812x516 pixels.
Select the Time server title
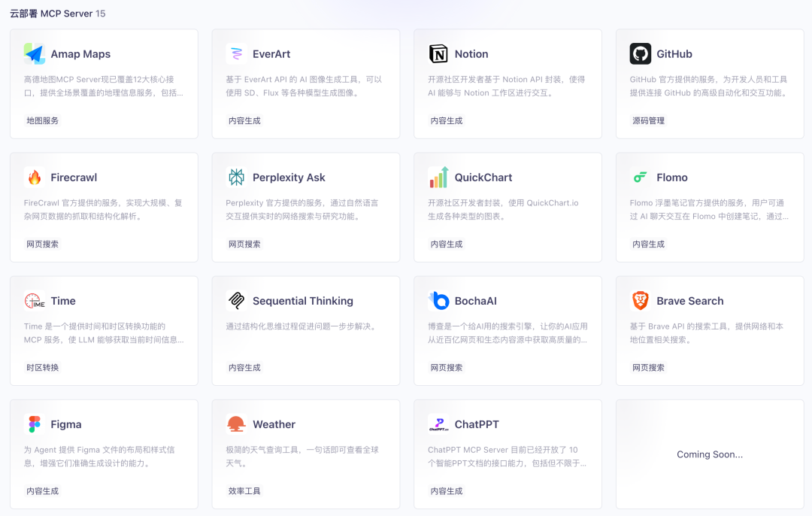click(63, 301)
